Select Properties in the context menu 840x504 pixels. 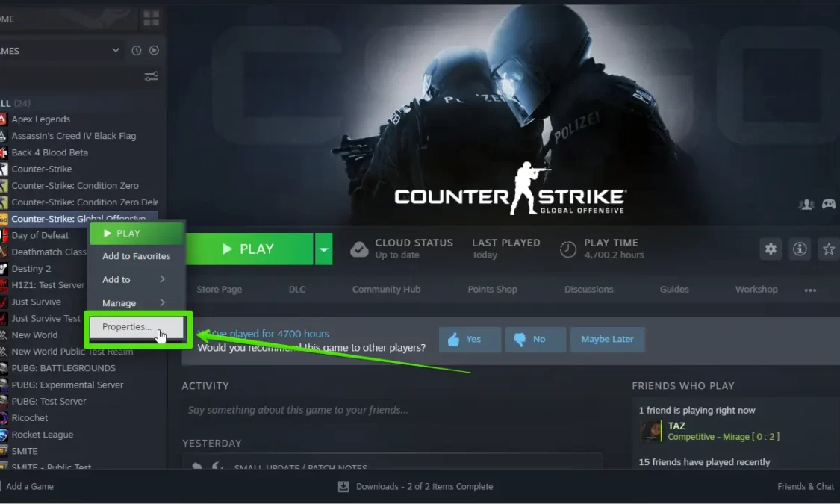137,327
